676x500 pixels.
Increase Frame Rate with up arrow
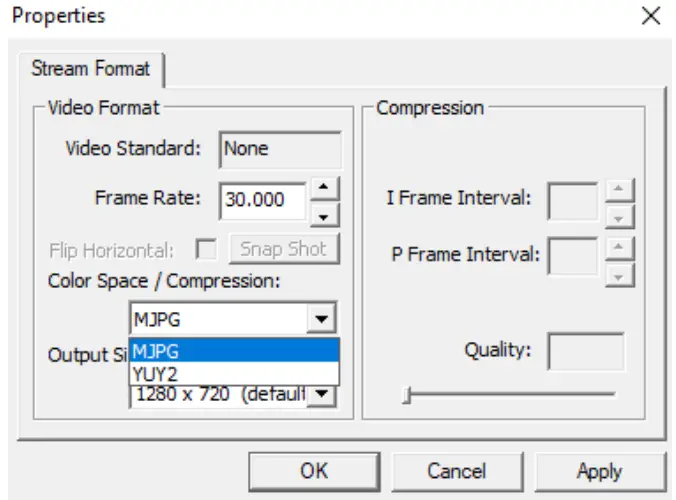point(324,187)
